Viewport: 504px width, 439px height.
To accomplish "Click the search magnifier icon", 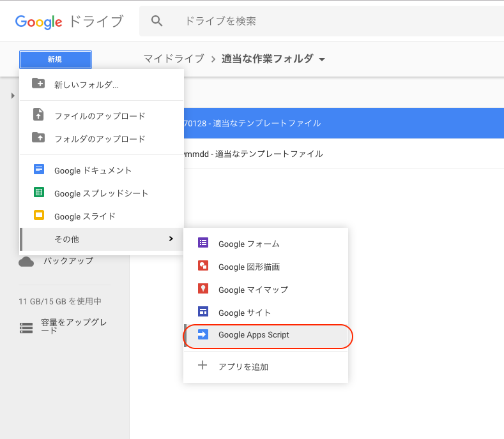I will (x=157, y=21).
